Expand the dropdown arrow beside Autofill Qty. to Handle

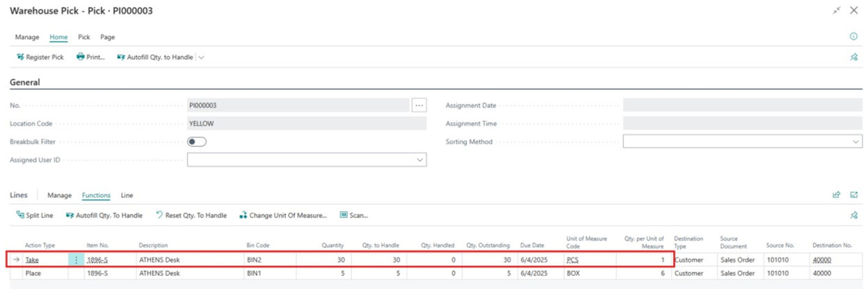coord(201,57)
